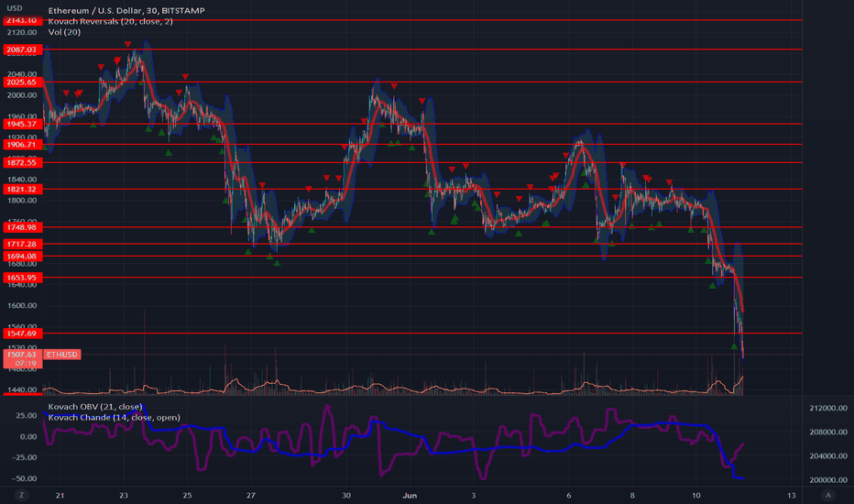Screen dimensions: 854x504
Task: Click the 1821.32 horizontal level label
Action: coord(22,189)
